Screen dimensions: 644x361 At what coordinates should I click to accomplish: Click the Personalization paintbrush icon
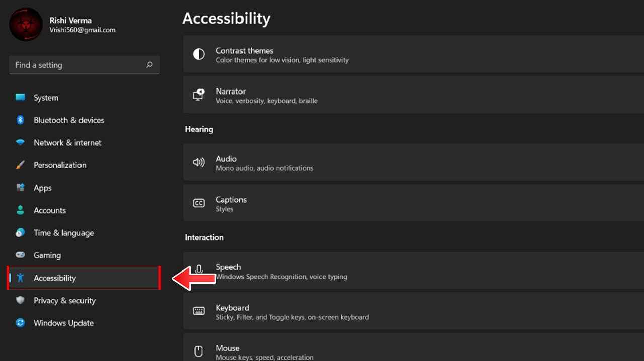pos(20,165)
